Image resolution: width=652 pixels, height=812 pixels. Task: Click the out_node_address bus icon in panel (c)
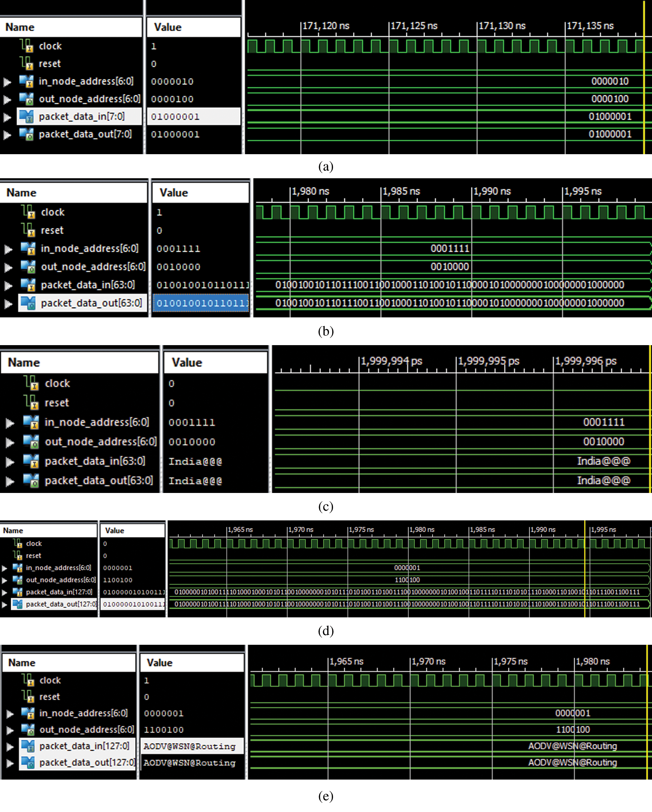coord(31,441)
